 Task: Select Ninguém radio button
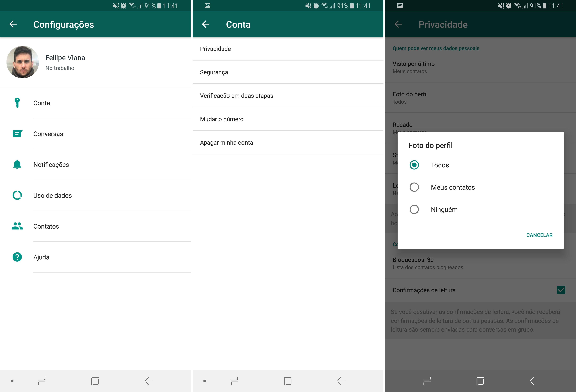tap(414, 209)
